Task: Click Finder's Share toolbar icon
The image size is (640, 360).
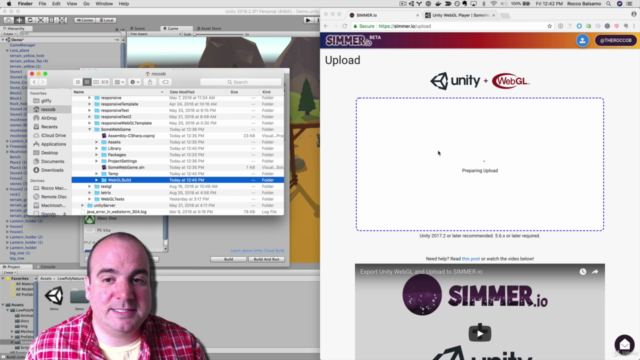Action: (150, 82)
